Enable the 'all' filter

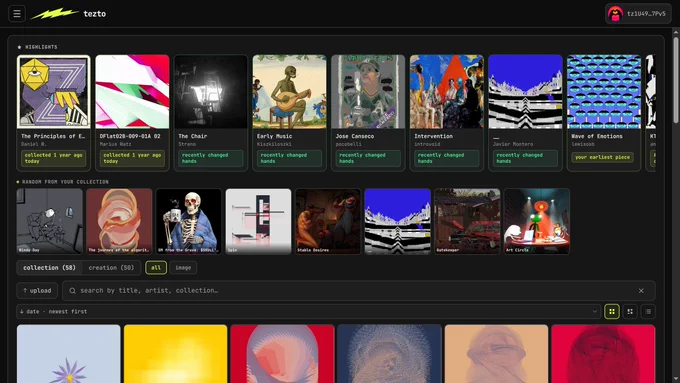pos(156,268)
